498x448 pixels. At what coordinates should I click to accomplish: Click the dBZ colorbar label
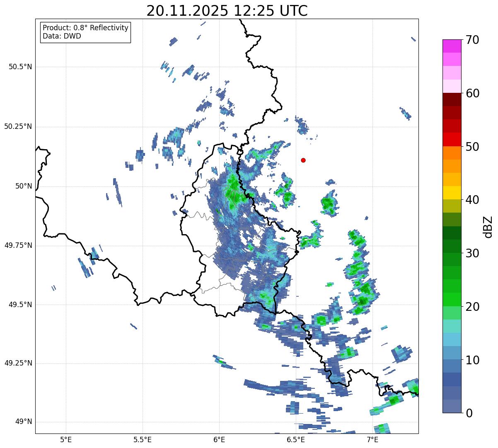488,227
